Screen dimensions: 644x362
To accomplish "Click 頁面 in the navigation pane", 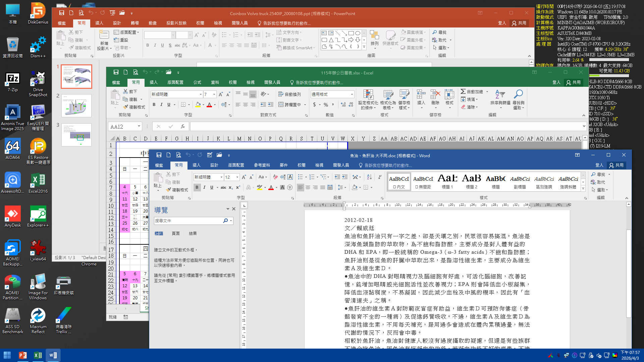I will tap(176, 233).
